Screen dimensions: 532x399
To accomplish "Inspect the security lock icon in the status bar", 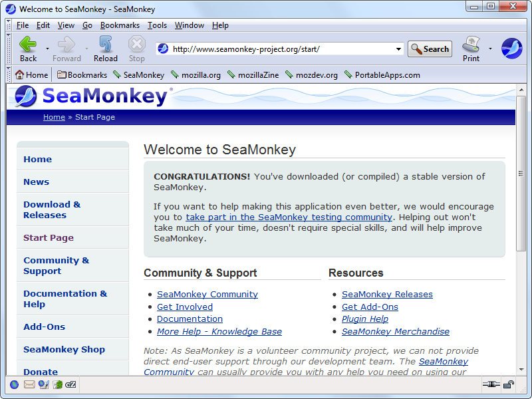I will tap(508, 384).
